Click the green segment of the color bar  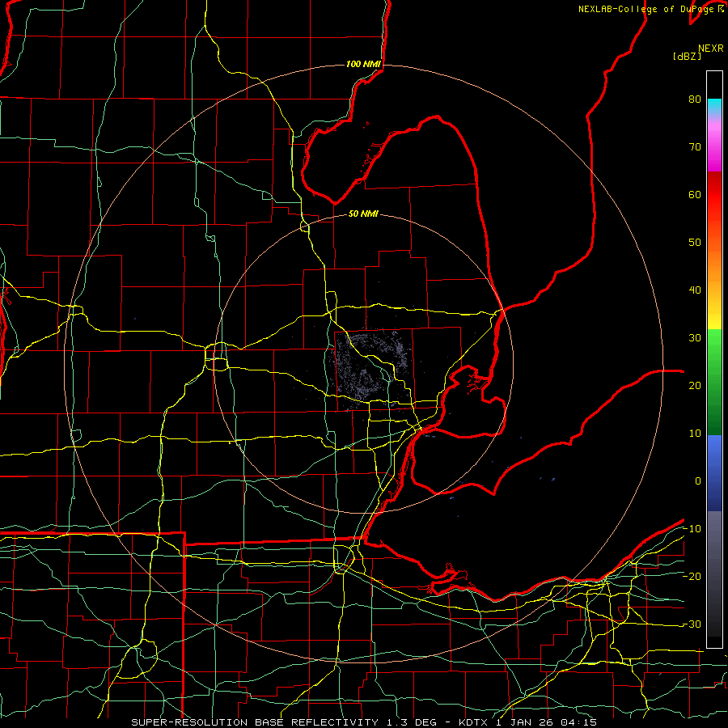[x=714, y=382]
